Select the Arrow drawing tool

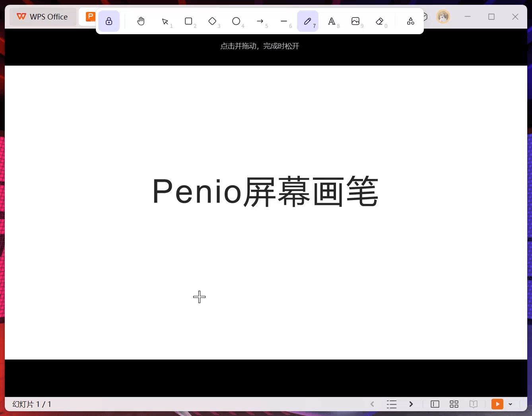pyautogui.click(x=260, y=21)
